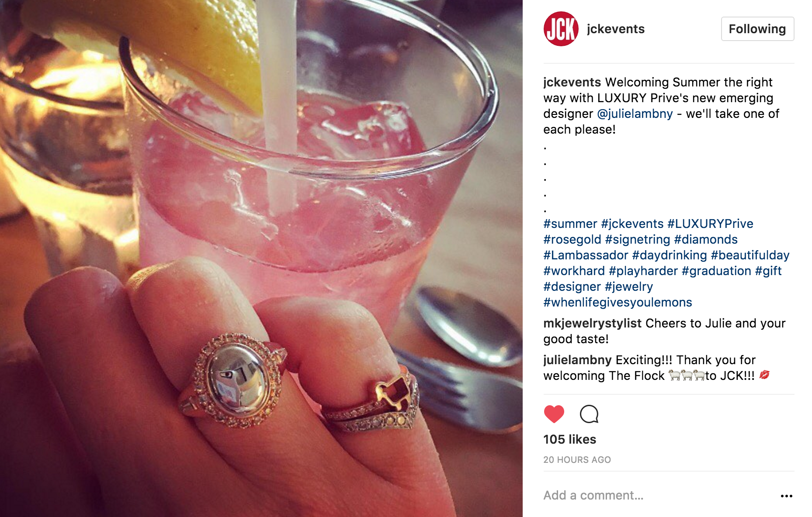Click the red heart like icon
The width and height of the screenshot is (812, 517).
(554, 414)
